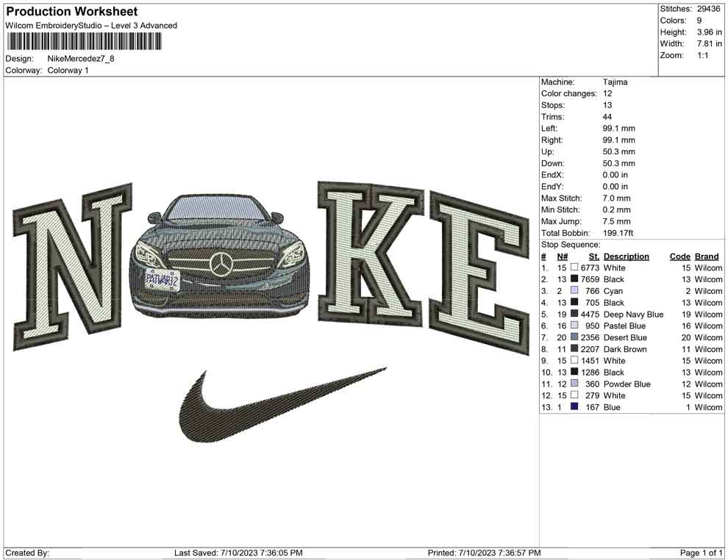
Task: Click the Stitches value "29436"
Action: (708, 9)
